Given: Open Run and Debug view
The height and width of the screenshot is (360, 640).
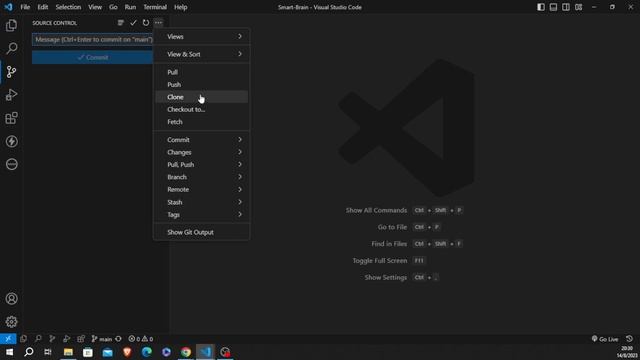Looking at the screenshot, I should (x=11, y=95).
